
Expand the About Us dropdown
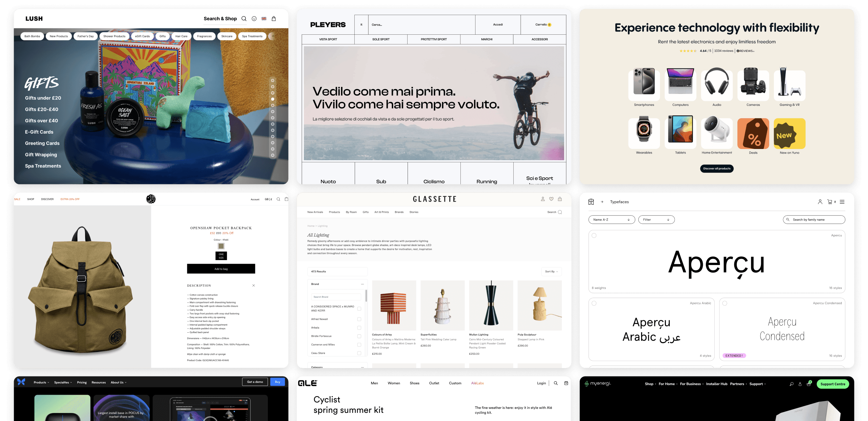point(119,382)
